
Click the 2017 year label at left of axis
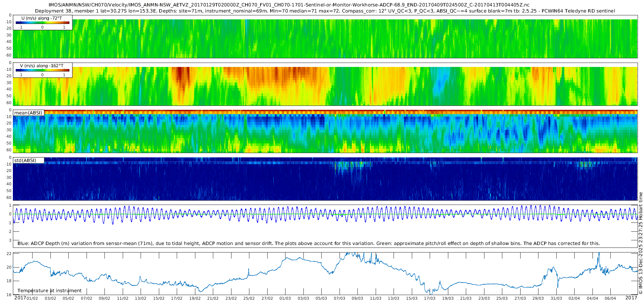click(20, 298)
